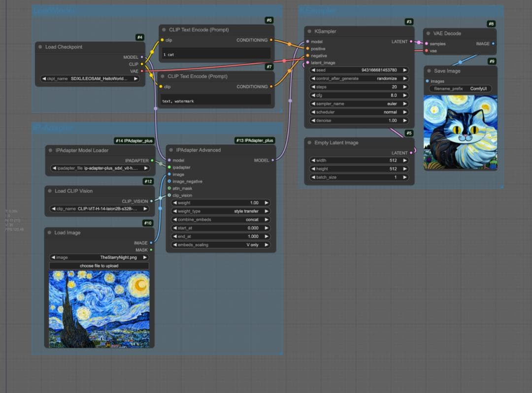This screenshot has height=393, width=532.
Task: Decrease denoise value with left arrow
Action: pyautogui.click(x=313, y=121)
